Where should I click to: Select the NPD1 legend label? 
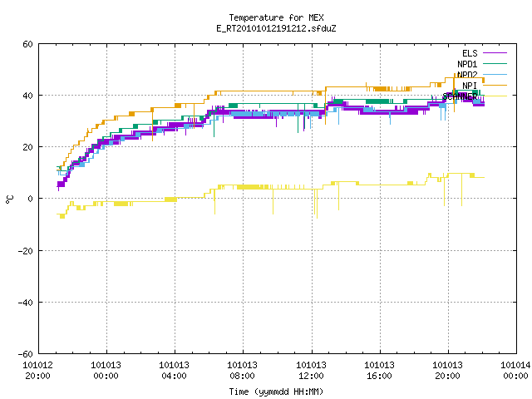467,64
